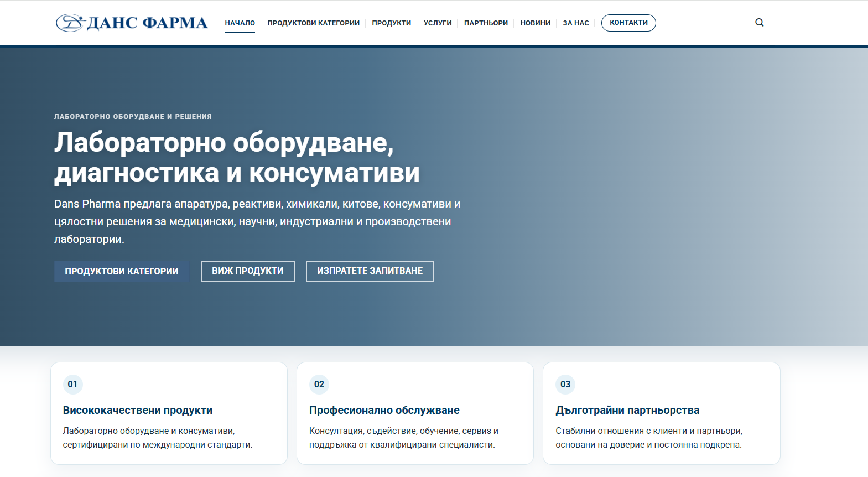Open the Продукти menu item
The height and width of the screenshot is (477, 868).
pyautogui.click(x=392, y=23)
